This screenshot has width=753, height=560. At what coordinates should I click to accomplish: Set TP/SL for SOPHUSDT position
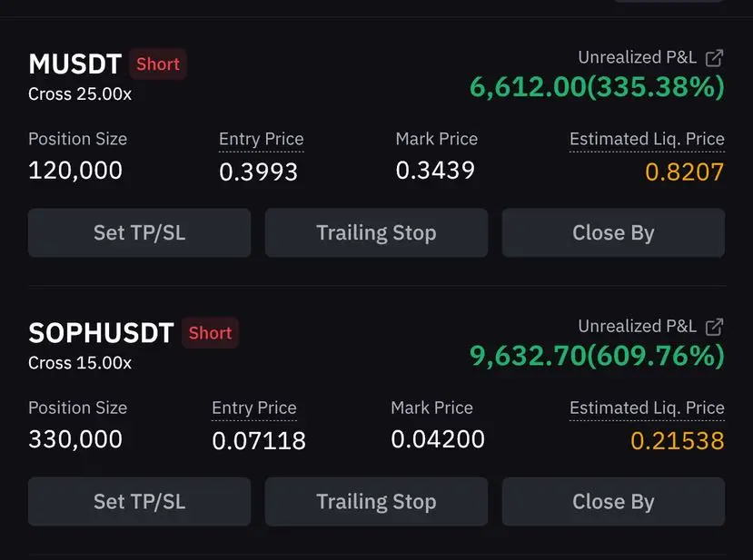coord(139,501)
